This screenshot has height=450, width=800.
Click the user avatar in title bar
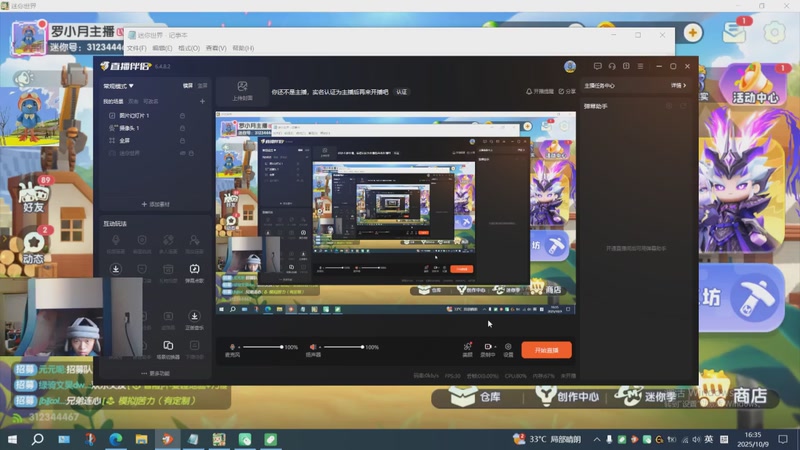pyautogui.click(x=570, y=66)
